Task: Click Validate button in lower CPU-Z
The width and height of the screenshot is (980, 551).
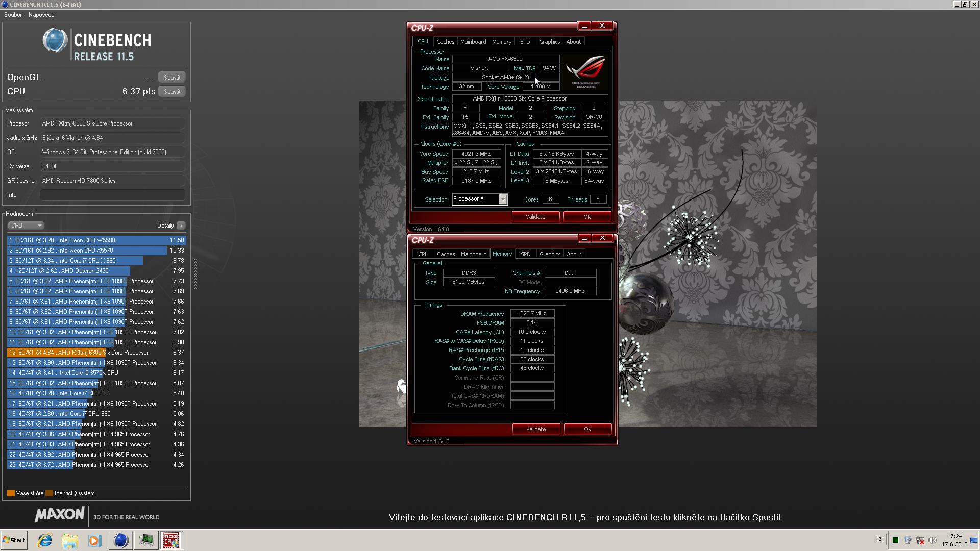Action: click(x=535, y=429)
